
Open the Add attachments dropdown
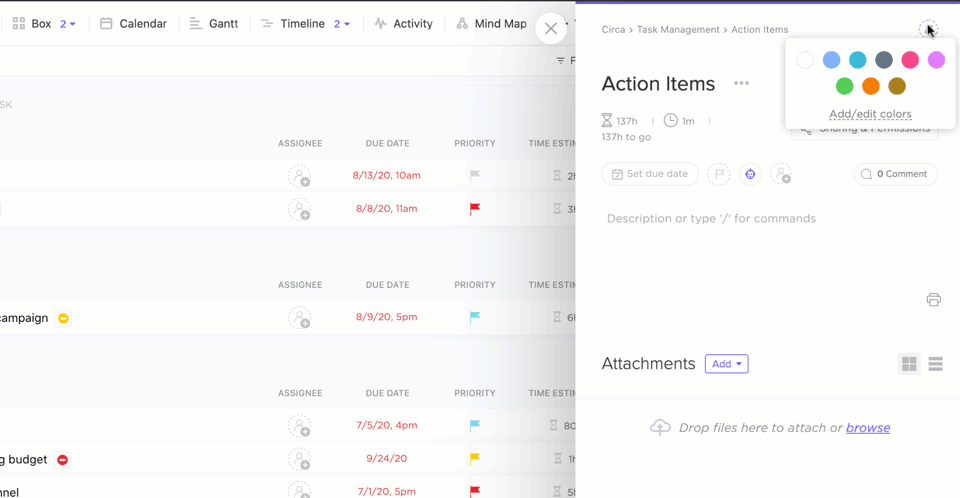point(726,364)
